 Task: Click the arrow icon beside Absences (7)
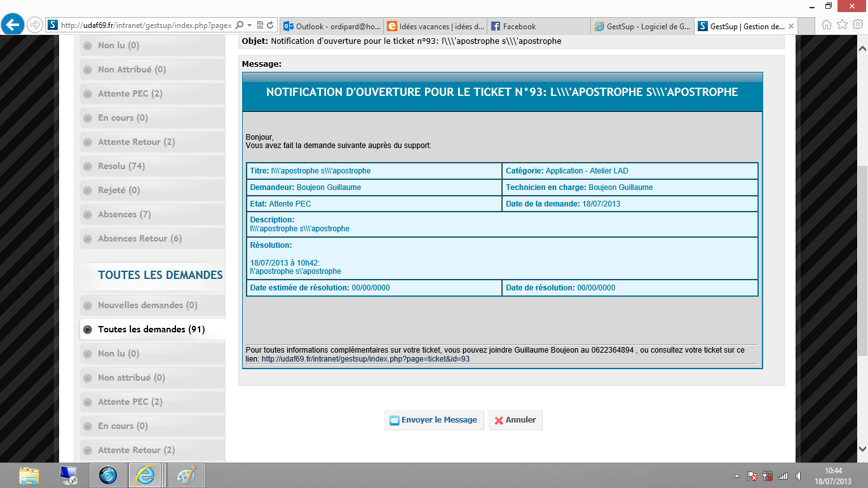point(88,215)
